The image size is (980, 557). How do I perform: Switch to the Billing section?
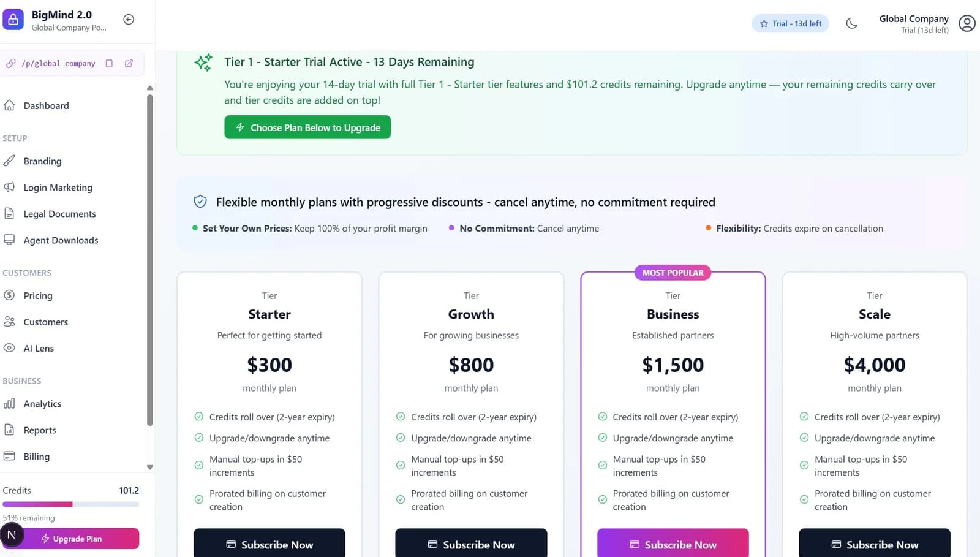(36, 457)
